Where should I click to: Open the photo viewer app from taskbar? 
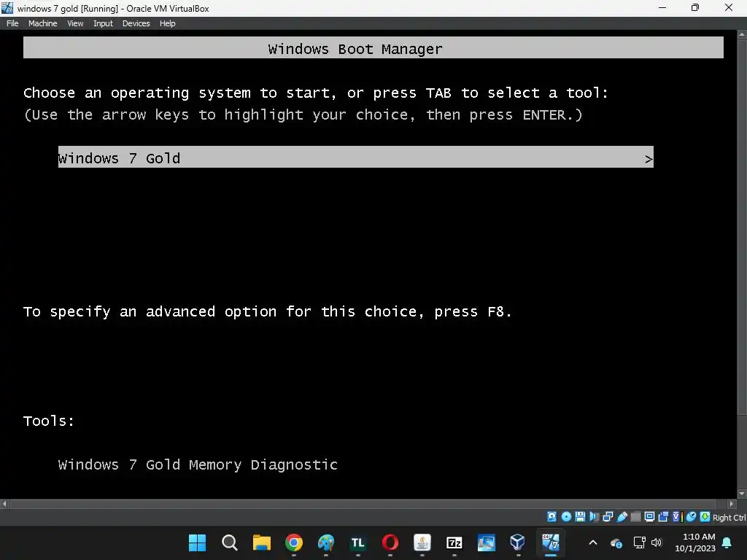[x=487, y=542]
